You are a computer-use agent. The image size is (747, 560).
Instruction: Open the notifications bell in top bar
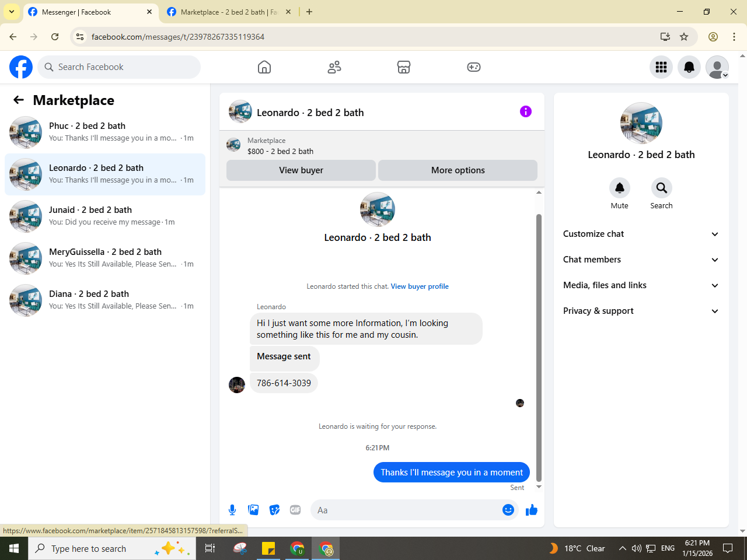click(x=689, y=67)
